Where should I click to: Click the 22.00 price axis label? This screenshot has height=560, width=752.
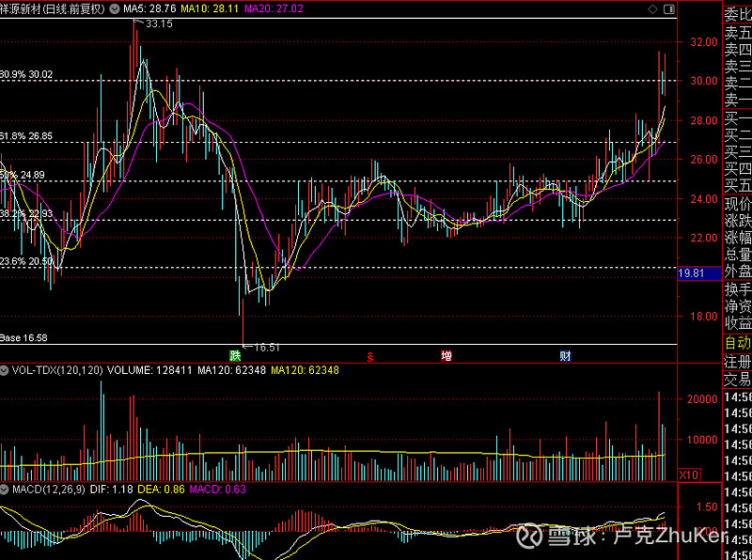click(x=704, y=238)
